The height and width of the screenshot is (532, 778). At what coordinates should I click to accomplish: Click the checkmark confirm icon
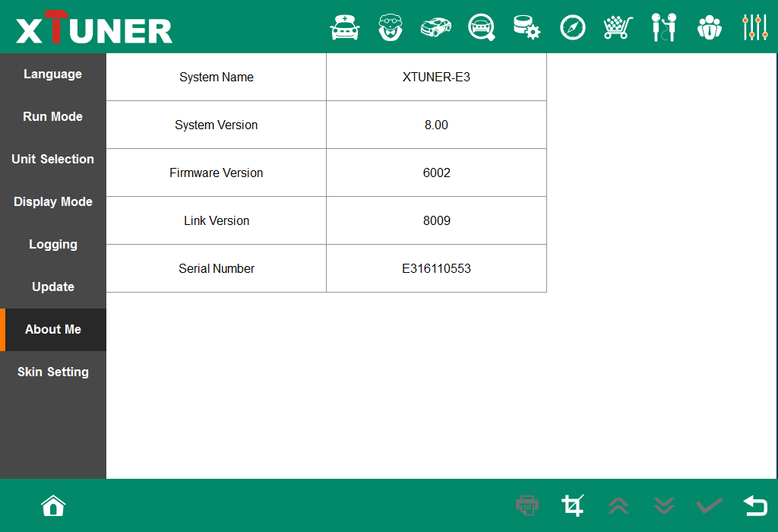(710, 505)
